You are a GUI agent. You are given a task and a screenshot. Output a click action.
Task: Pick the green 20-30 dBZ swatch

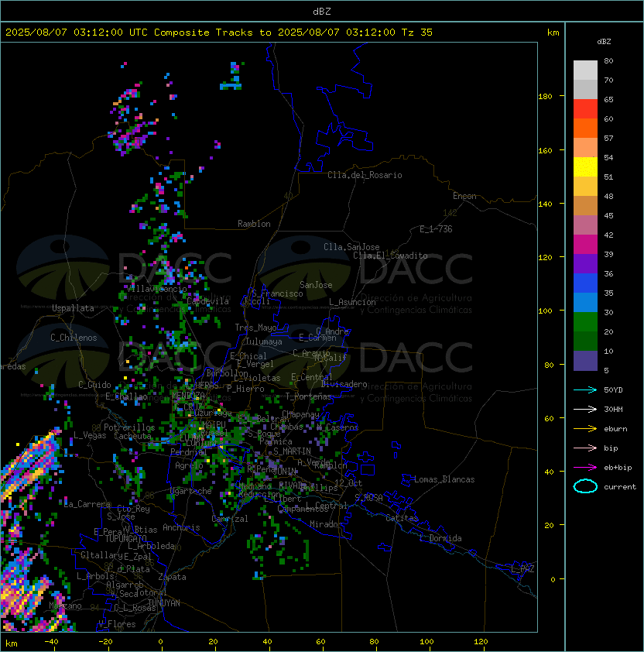point(585,322)
